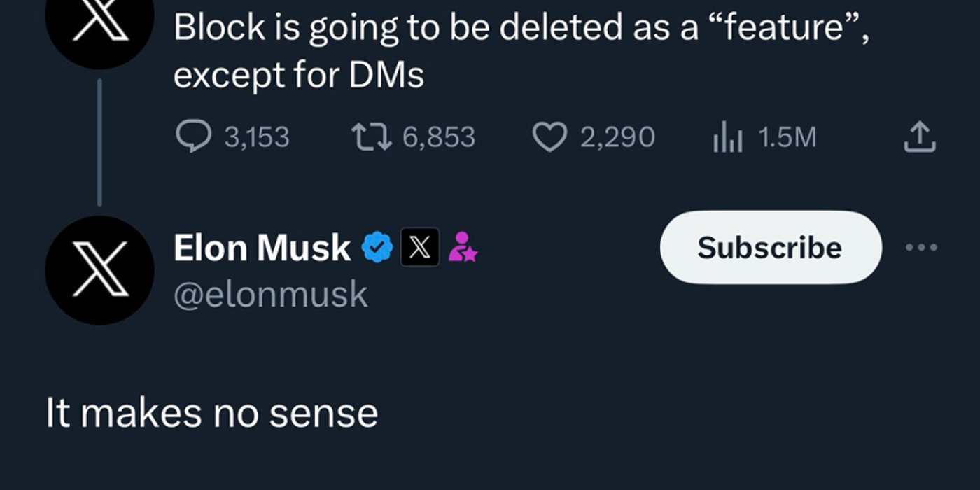980x490 pixels.
Task: Click the reply text It makes no sense
Action: [x=210, y=413]
